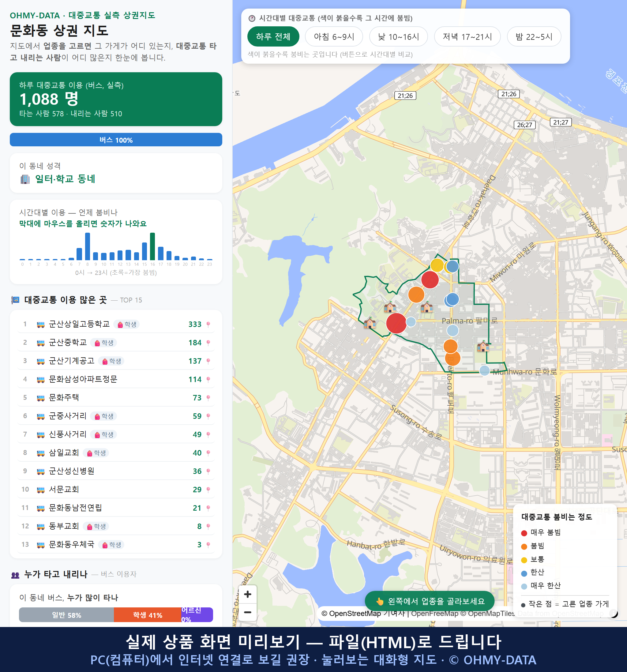This screenshot has height=672, width=627.
Task: Click the 26;27 route shield on map
Action: click(x=524, y=125)
